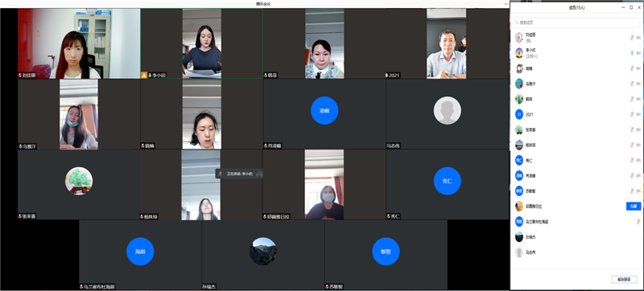Click the blue mute button beside 邱圆雅日拉
The width and height of the screenshot is (644, 291).
pos(634,206)
